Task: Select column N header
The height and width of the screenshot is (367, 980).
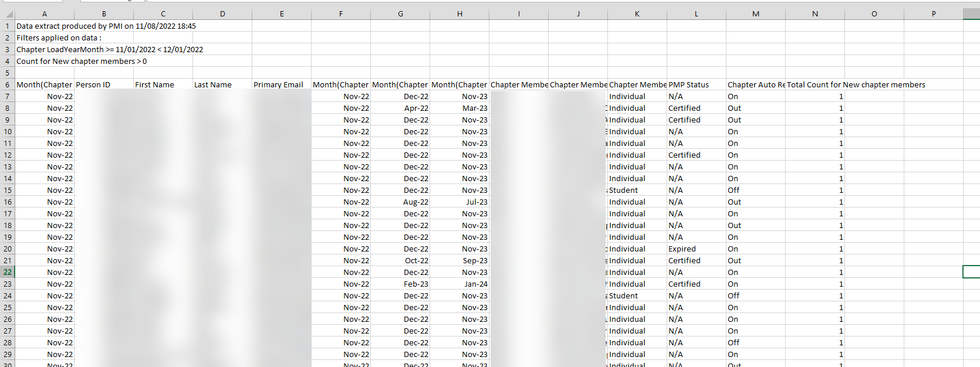Action: coord(815,14)
